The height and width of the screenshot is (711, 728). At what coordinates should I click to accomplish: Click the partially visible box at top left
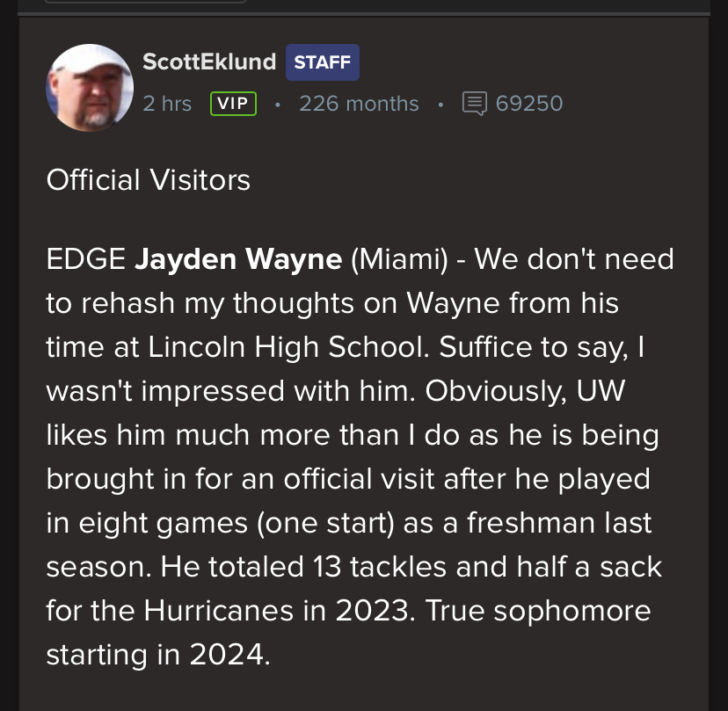[145, 2]
